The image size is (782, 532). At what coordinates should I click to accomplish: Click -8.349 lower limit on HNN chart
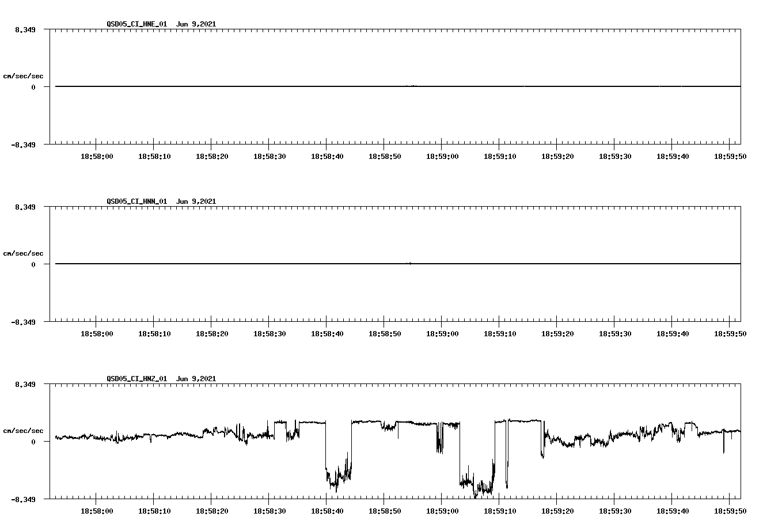point(23,322)
